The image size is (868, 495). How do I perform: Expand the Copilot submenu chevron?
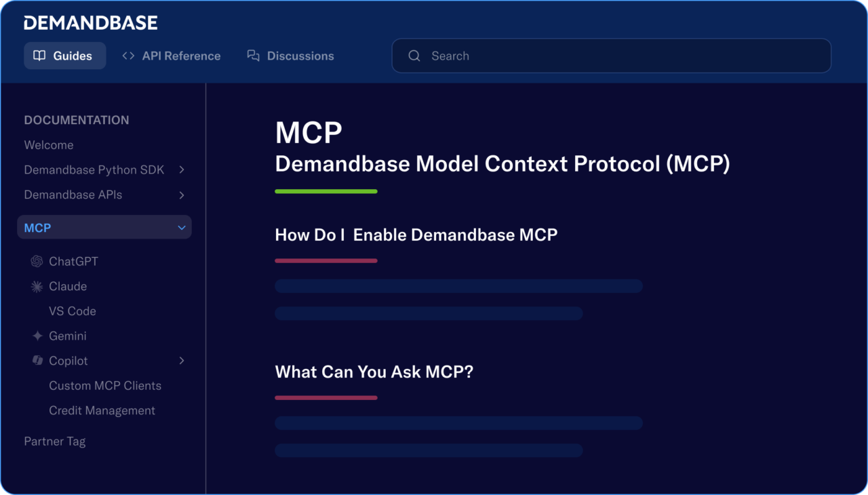click(x=181, y=361)
